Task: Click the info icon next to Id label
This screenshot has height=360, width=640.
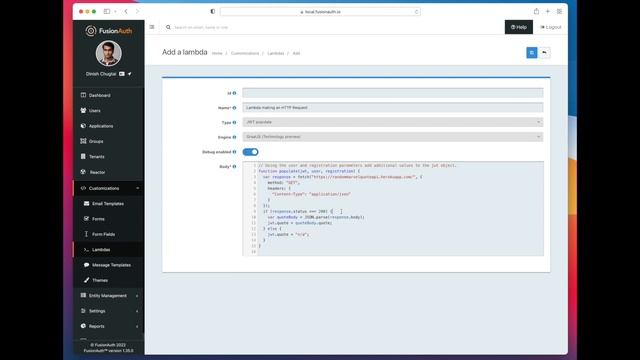Action: tap(234, 93)
